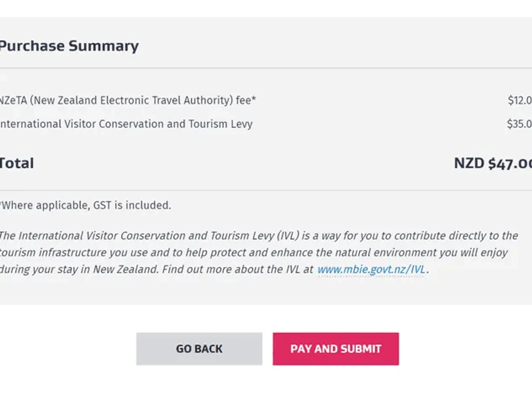
Task: Select the NZeTA fee line label
Action: click(x=127, y=100)
